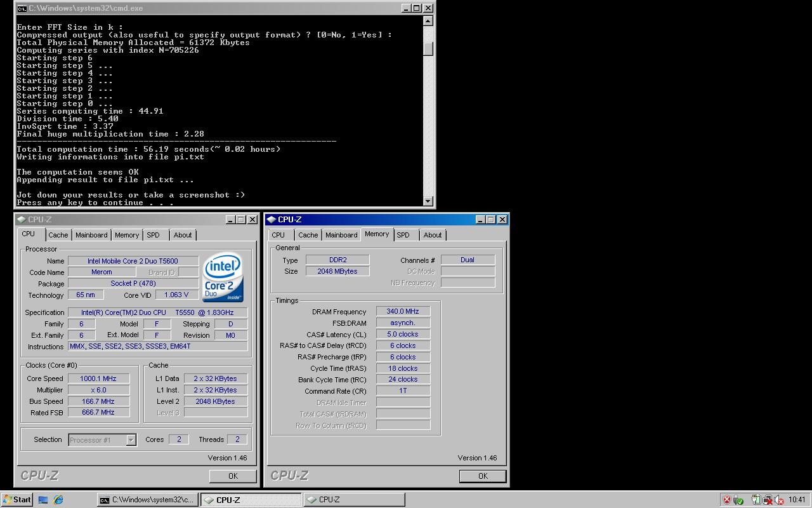Image resolution: width=812 pixels, height=508 pixels.
Task: Click the Core Speed value '1000.1 MHz'
Action: (x=98, y=378)
